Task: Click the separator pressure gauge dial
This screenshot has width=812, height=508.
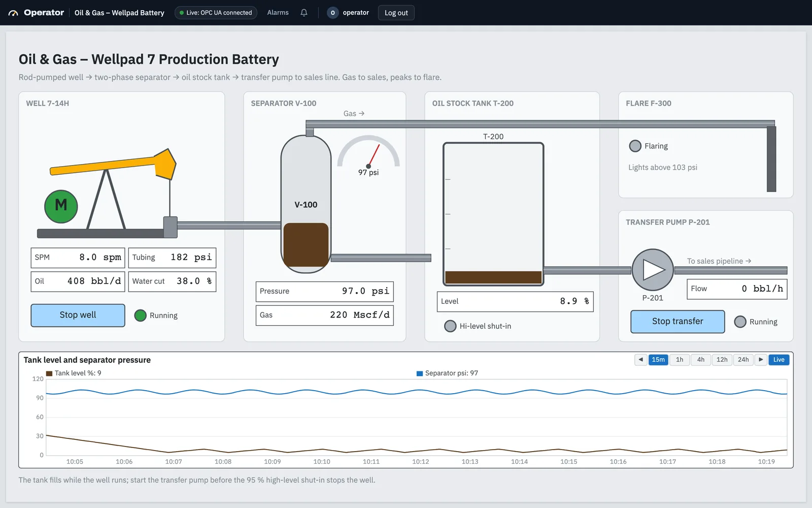Action: [368, 151]
